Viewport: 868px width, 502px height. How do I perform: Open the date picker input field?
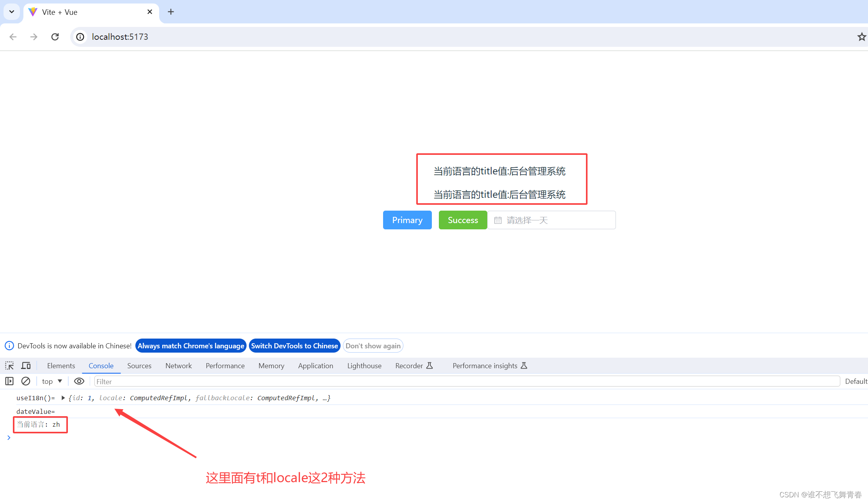[552, 220]
